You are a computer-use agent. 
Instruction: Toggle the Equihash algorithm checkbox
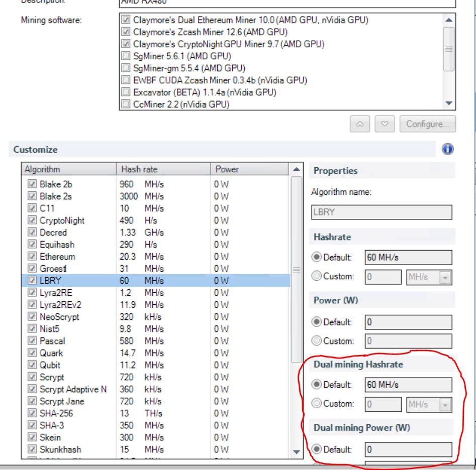click(x=32, y=244)
